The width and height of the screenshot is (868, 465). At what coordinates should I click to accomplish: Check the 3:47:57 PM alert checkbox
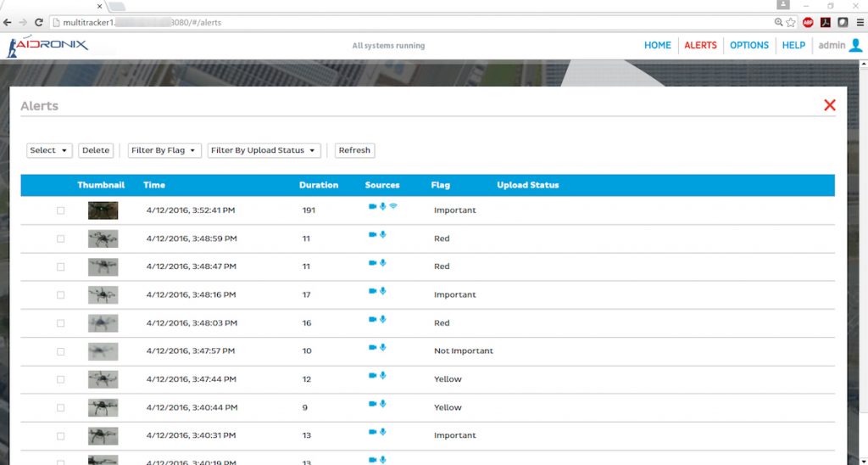60,351
